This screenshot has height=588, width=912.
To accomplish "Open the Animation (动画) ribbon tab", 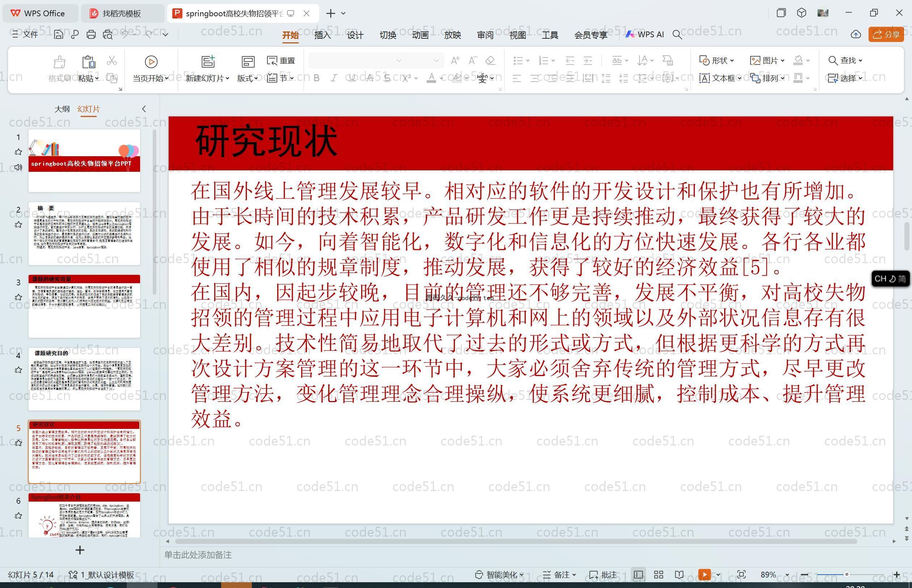I will coord(420,35).
